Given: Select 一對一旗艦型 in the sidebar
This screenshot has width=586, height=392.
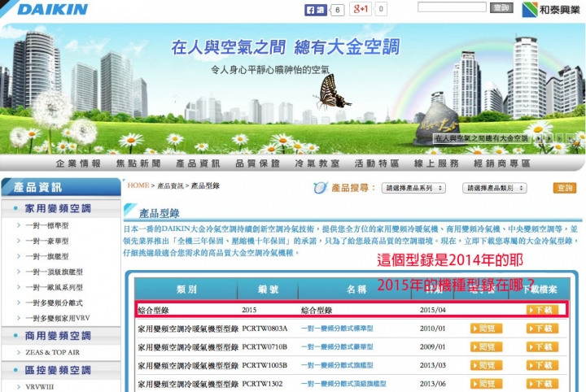Looking at the screenshot, I should [46, 256].
